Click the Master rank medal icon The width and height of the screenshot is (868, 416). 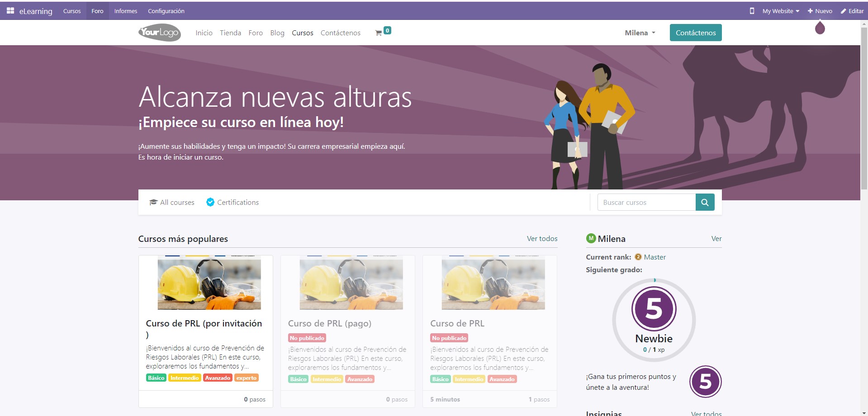coord(638,257)
